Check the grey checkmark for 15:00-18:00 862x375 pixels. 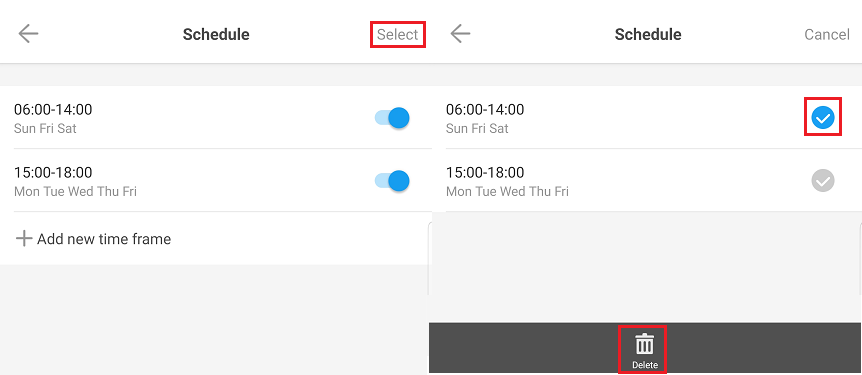[823, 180]
